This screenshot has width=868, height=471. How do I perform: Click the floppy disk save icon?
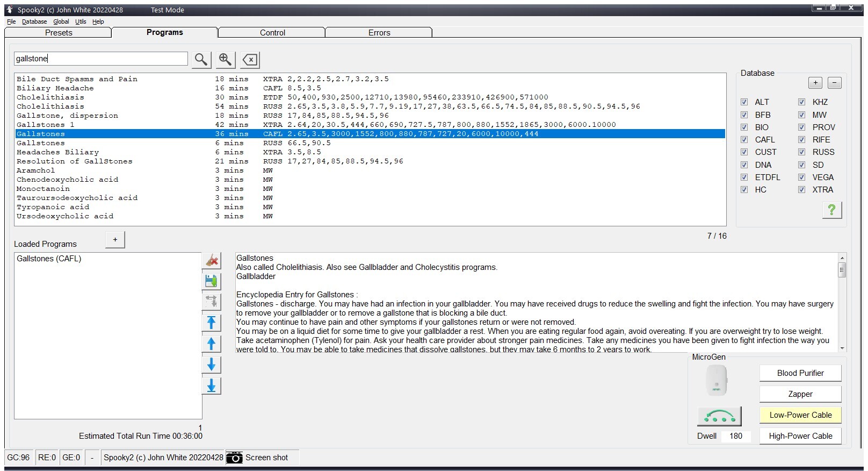pos(212,281)
